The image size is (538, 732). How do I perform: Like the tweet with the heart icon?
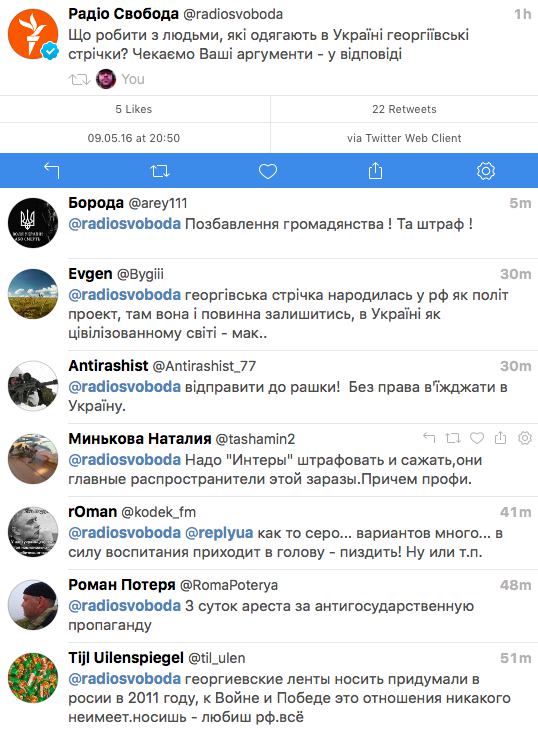tap(268, 171)
